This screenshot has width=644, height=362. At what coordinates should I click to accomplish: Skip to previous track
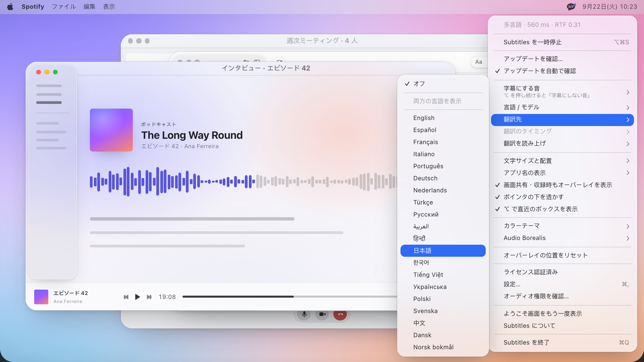(x=126, y=297)
